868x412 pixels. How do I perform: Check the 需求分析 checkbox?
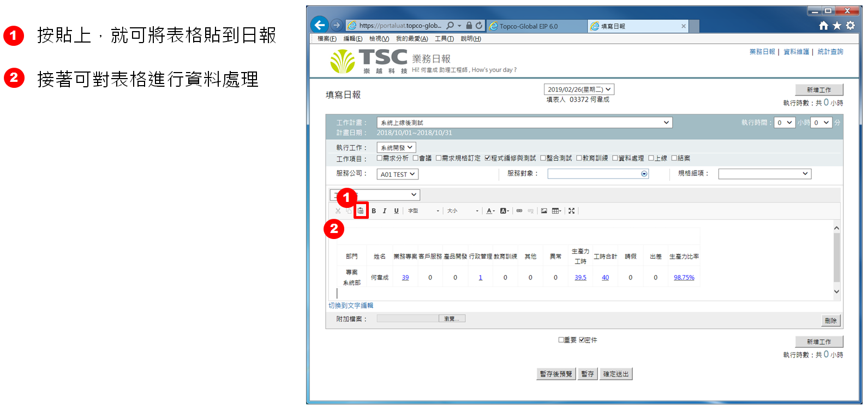pyautogui.click(x=380, y=158)
